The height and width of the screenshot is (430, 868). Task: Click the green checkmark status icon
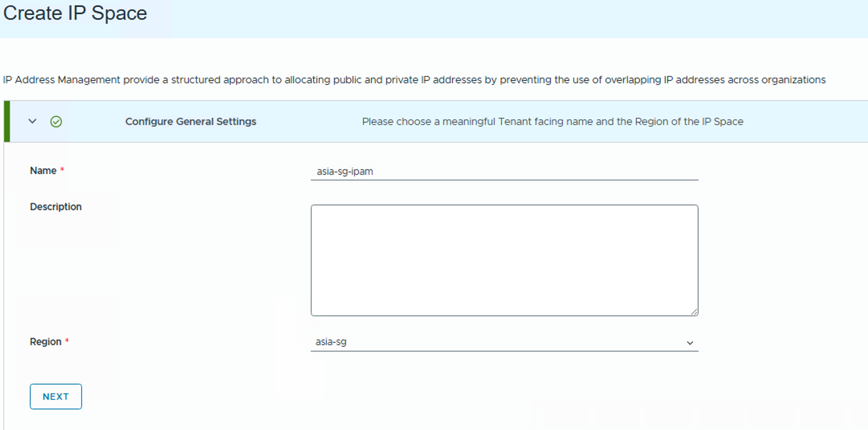click(56, 121)
